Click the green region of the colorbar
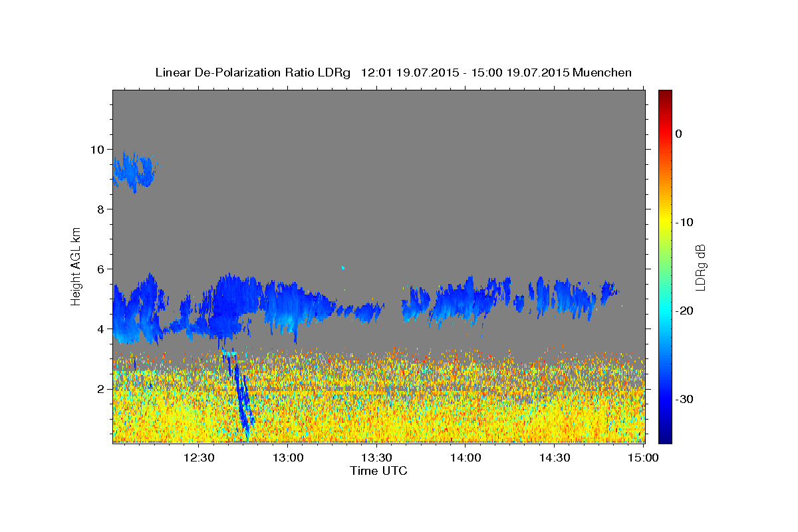The width and height of the screenshot is (798, 532). click(x=665, y=266)
